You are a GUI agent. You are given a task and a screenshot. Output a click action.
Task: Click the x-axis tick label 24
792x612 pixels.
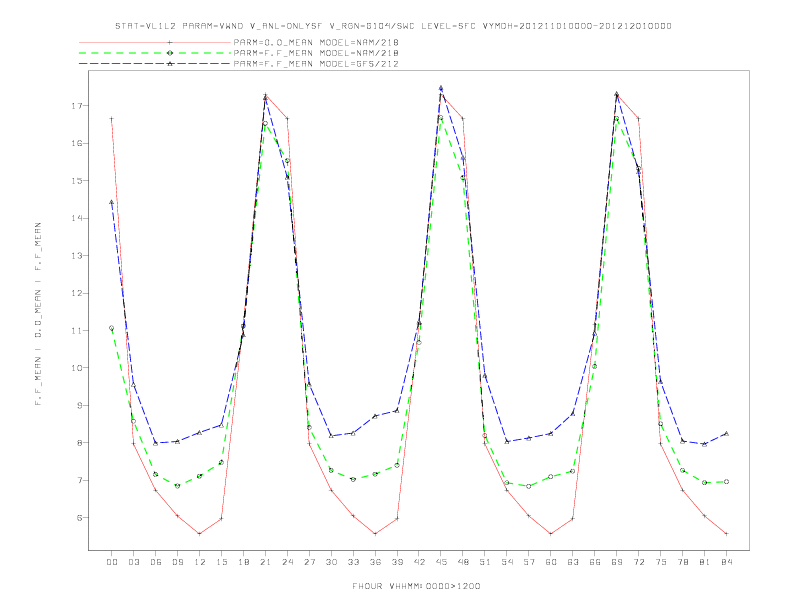click(287, 562)
